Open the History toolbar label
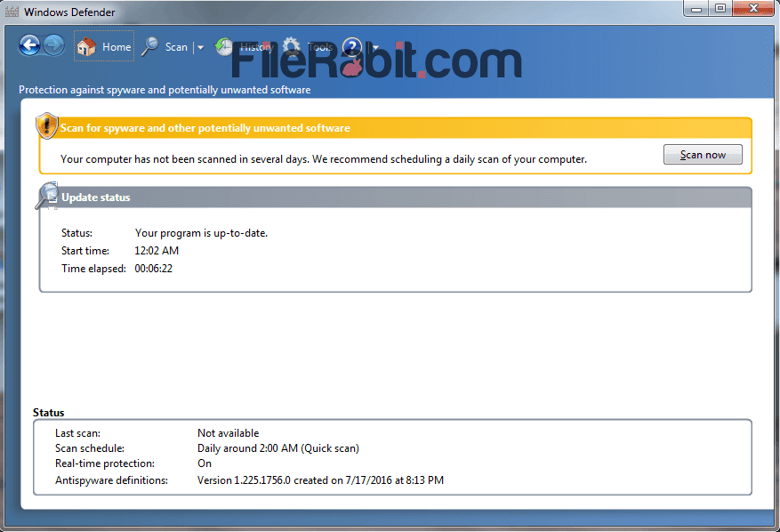The image size is (780, 532). pyautogui.click(x=257, y=47)
